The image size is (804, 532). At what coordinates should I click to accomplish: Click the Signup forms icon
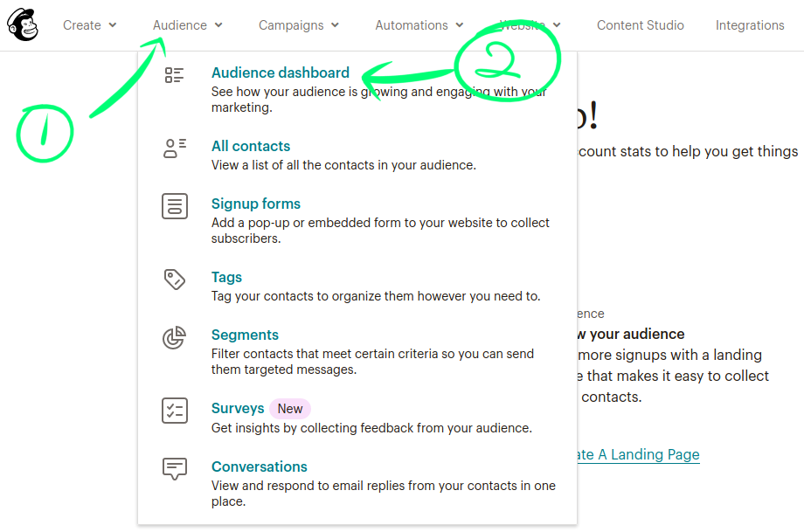[x=175, y=207]
